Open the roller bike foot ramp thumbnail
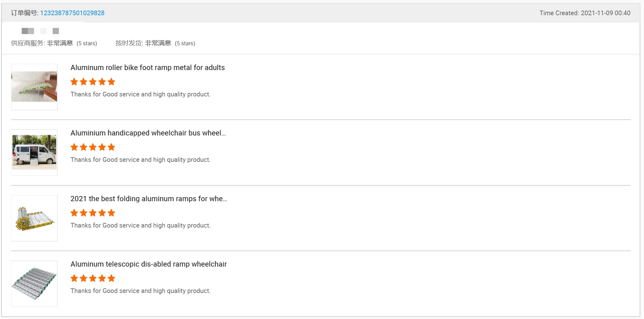 point(34,87)
